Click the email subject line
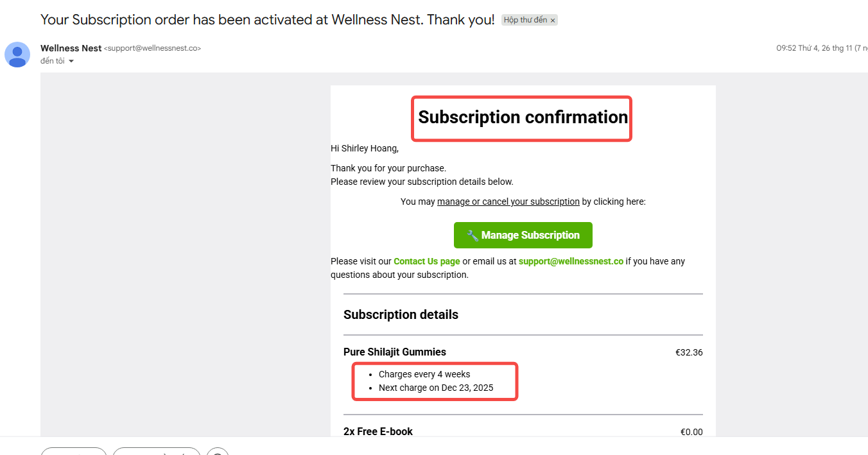 coord(267,19)
